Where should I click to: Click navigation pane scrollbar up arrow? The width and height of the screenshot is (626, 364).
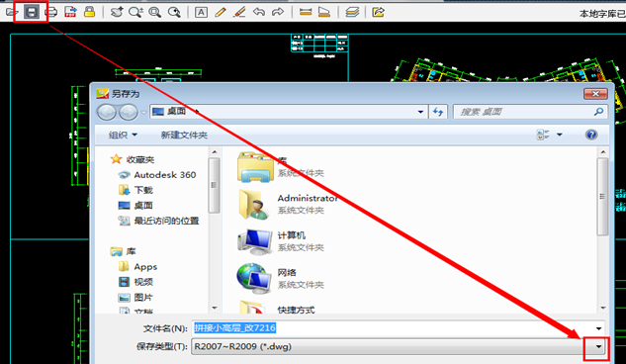tap(215, 152)
